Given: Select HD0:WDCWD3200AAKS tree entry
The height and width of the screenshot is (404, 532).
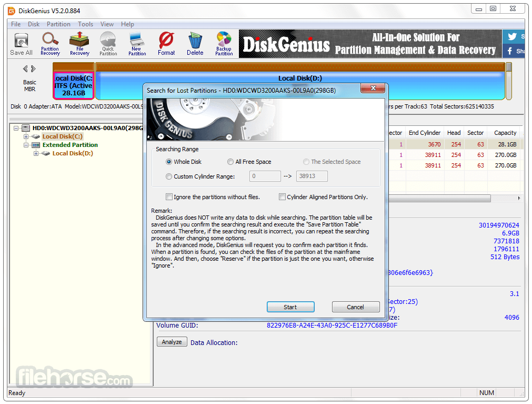Looking at the screenshot, I should pos(87,128).
